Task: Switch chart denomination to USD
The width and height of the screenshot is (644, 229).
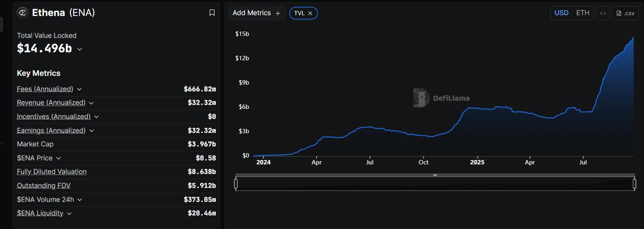Action: 561,13
